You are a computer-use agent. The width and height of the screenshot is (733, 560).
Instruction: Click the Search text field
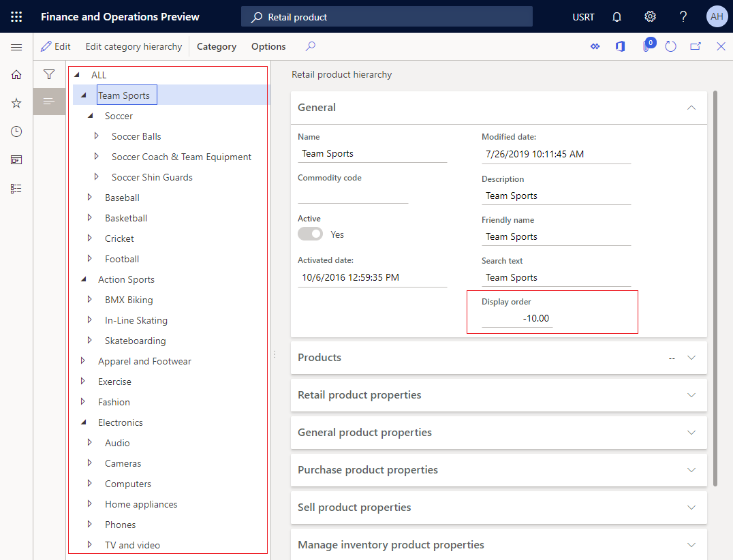coord(557,278)
